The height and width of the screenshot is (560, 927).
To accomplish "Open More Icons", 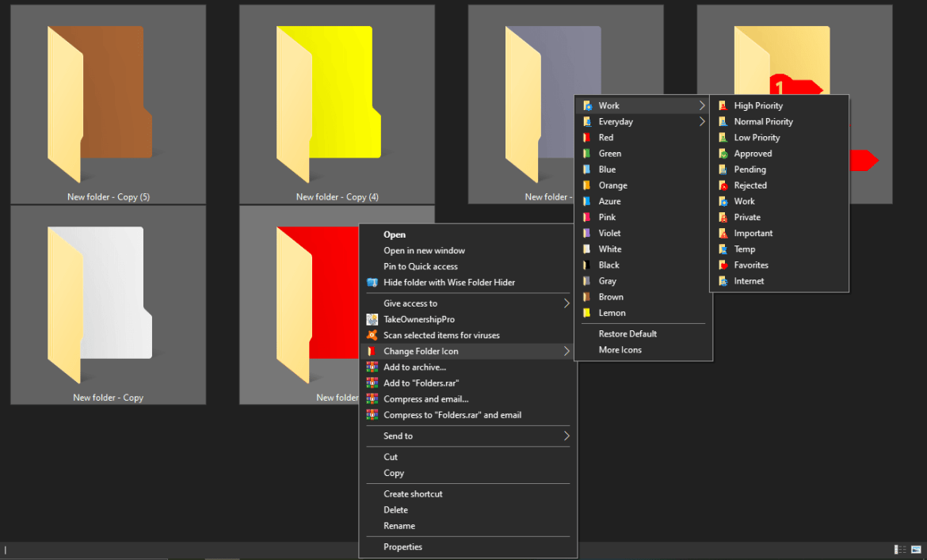I will tap(620, 349).
